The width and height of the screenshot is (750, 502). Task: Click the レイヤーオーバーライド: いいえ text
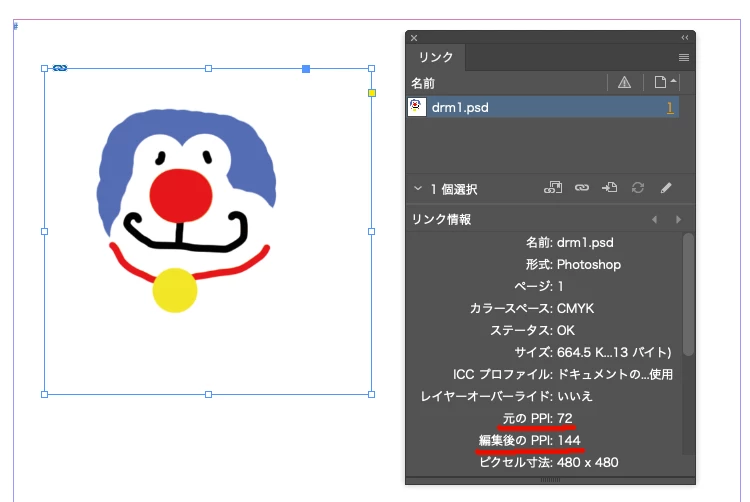tap(506, 396)
